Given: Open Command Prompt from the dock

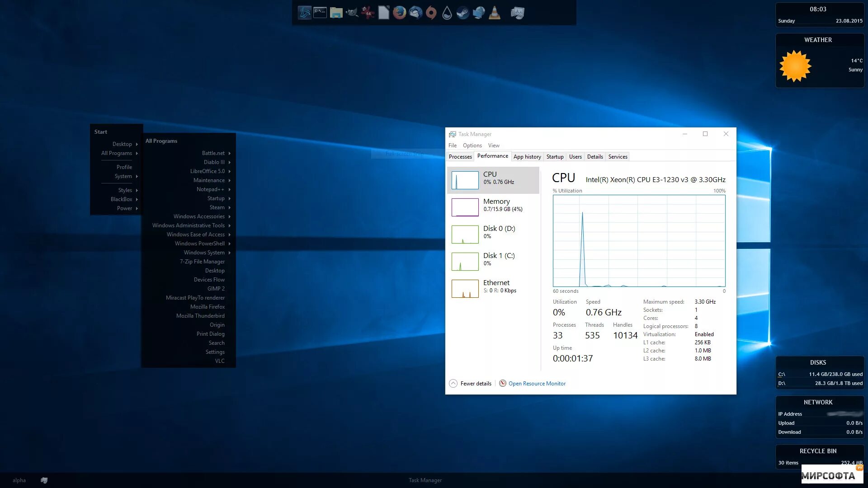Looking at the screenshot, I should (320, 13).
